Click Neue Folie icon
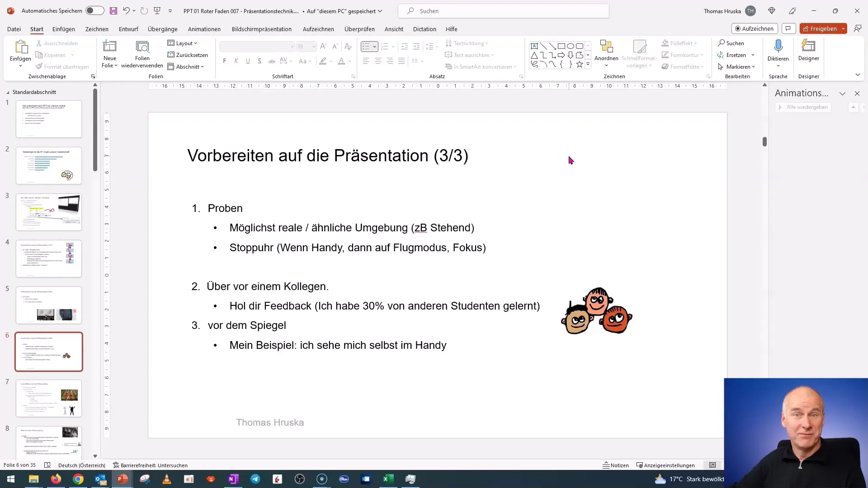This screenshot has width=868, height=488. point(110,47)
